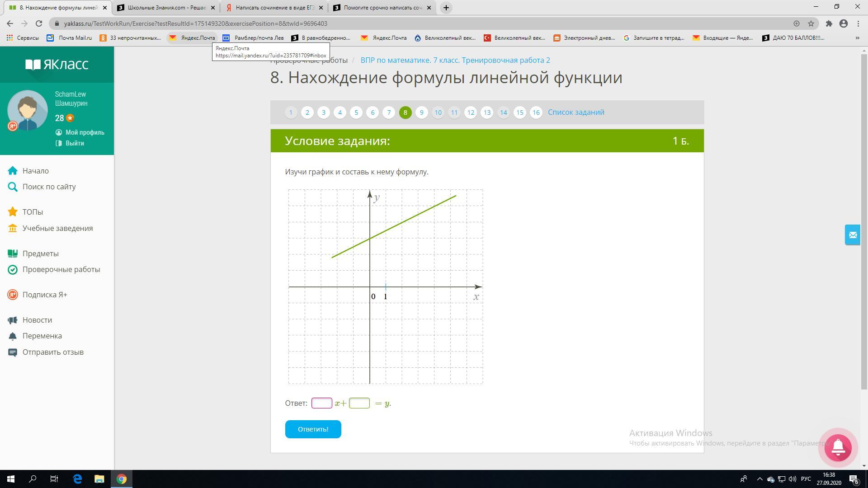Open the Список заданий link

(576, 113)
